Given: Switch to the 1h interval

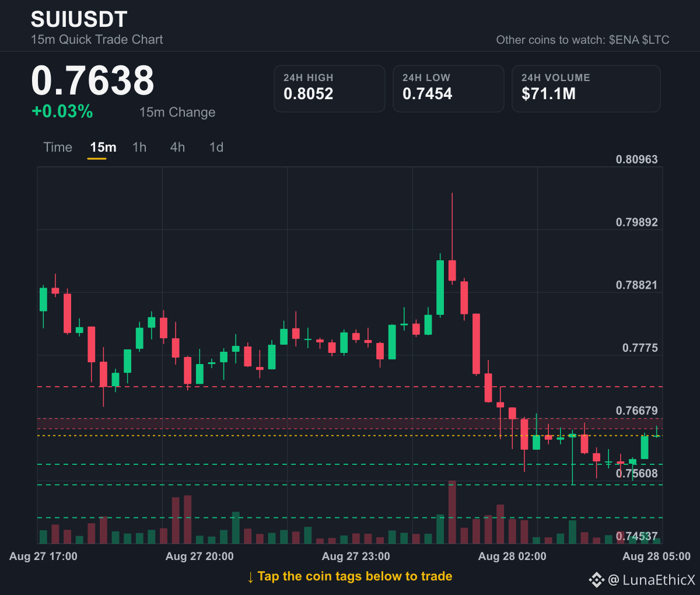Looking at the screenshot, I should click(139, 147).
